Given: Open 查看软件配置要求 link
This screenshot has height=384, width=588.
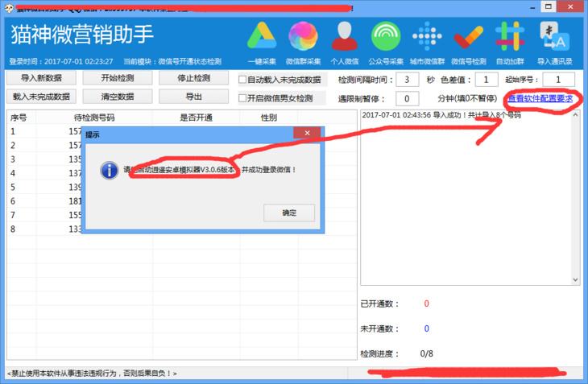Looking at the screenshot, I should (540, 99).
